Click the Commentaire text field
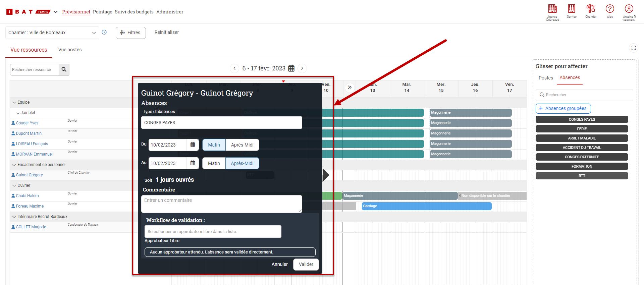644x285 pixels. [x=221, y=204]
